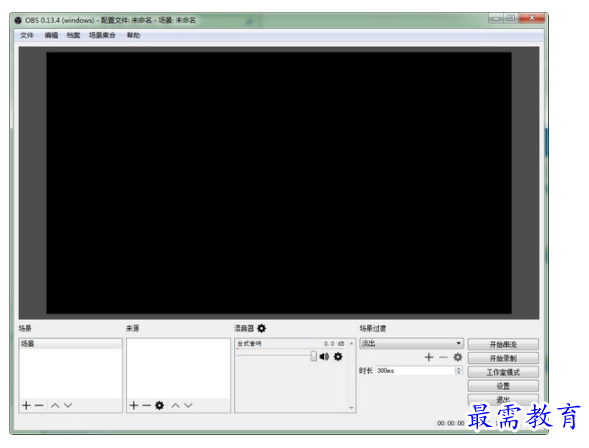The width and height of the screenshot is (589, 448).
Task: Open the 档案 profile menu
Action: click(x=73, y=35)
